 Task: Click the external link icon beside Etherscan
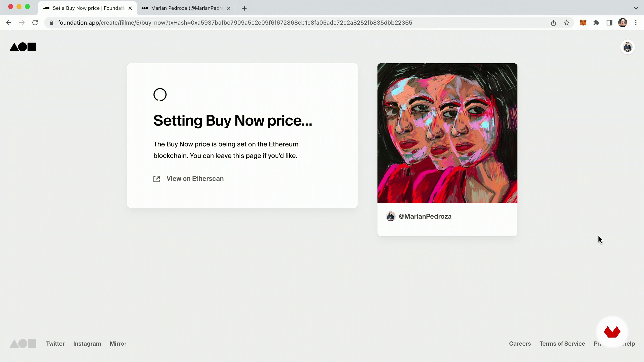[157, 179]
